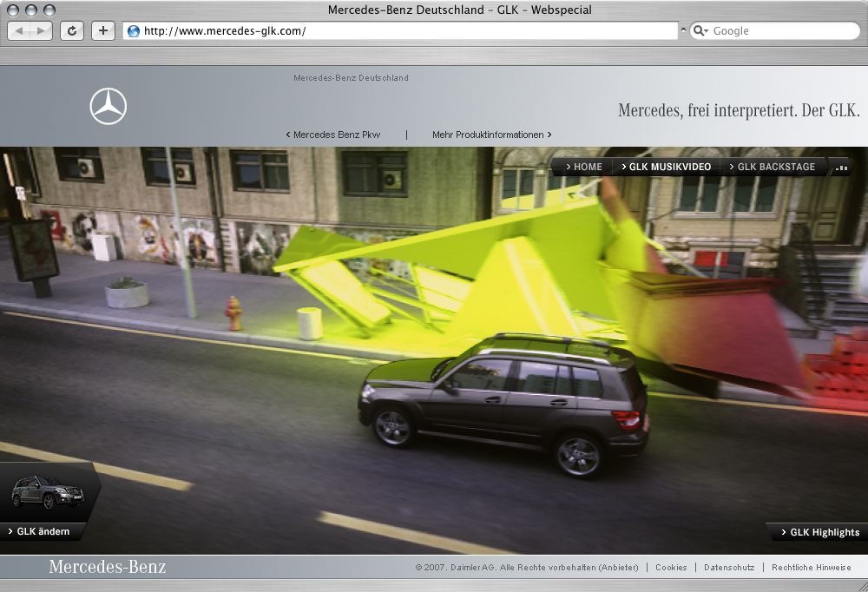Open the Google search magnifier dropdown
Screen dimensions: 868x592
(x=700, y=31)
